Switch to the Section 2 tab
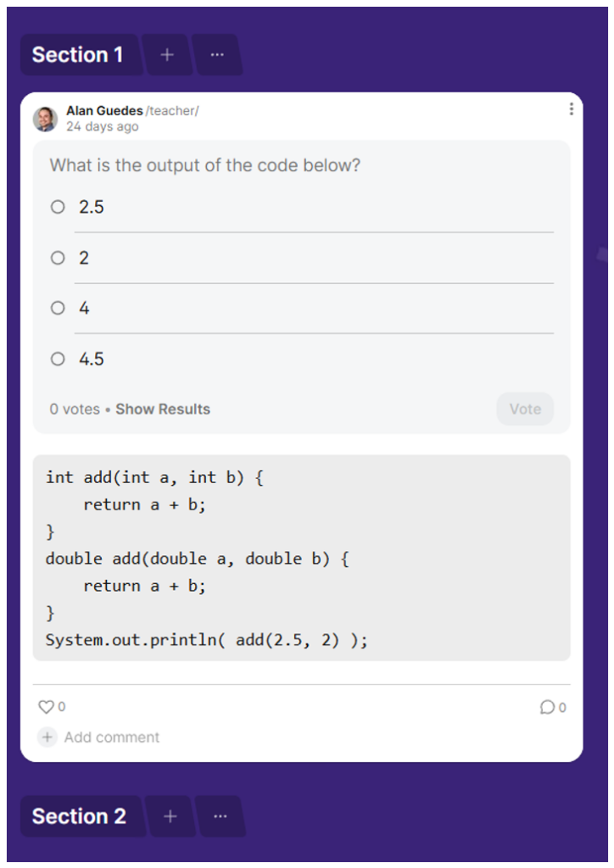The width and height of the screenshot is (614, 868). [x=79, y=816]
